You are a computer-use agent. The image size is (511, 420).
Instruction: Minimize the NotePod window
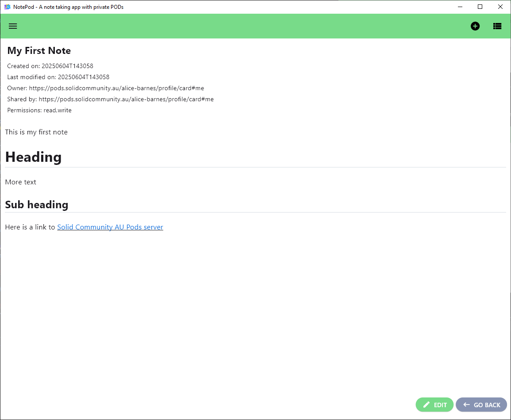click(460, 7)
